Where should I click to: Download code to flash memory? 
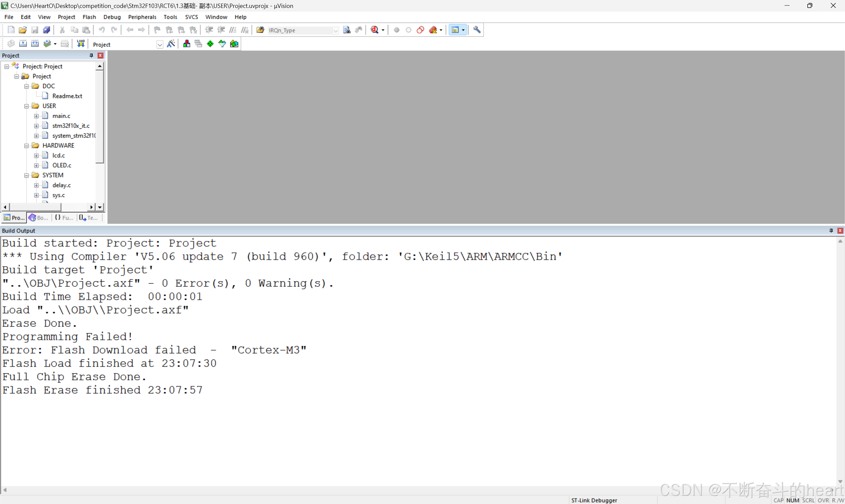click(81, 44)
